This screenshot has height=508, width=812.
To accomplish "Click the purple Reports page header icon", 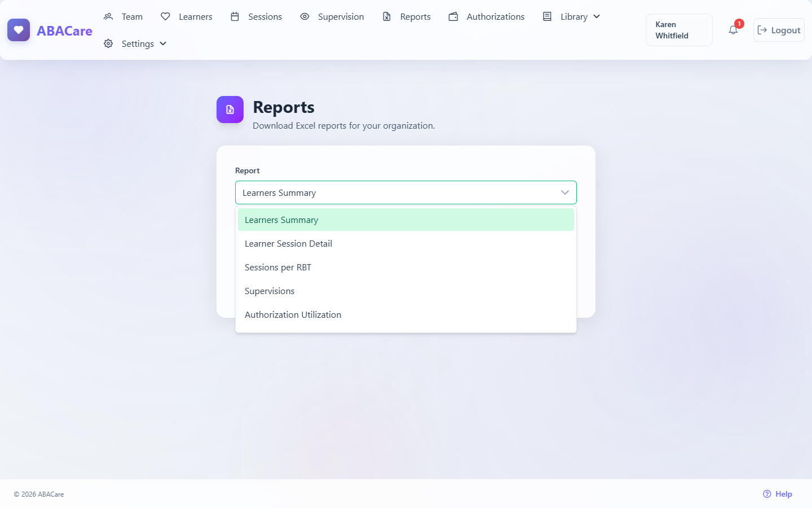I will tap(230, 110).
